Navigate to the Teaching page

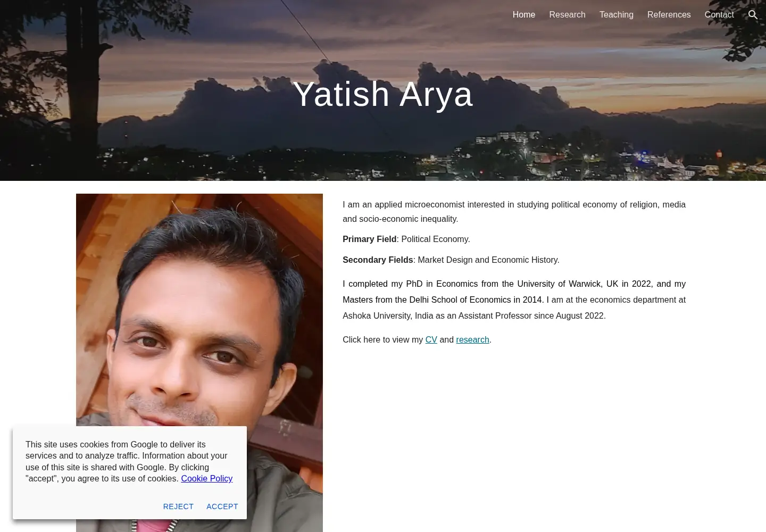tap(617, 15)
